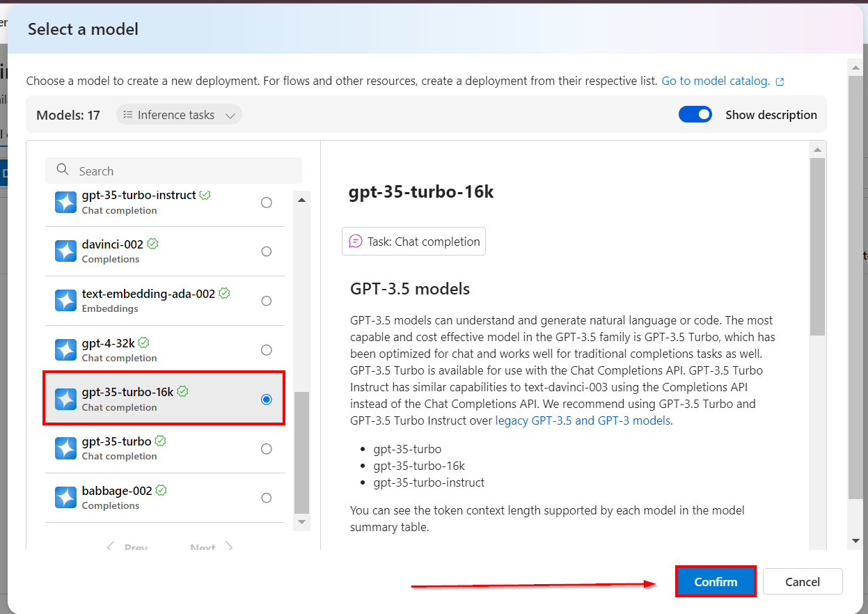Select the gpt-35-turbo radio button
This screenshot has width=868, height=614.
click(266, 449)
